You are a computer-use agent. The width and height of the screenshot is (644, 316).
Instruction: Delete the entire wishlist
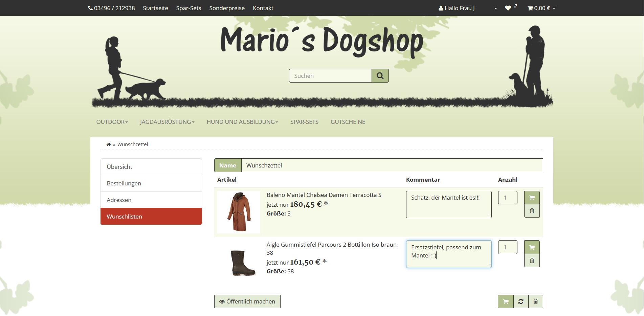(x=535, y=301)
